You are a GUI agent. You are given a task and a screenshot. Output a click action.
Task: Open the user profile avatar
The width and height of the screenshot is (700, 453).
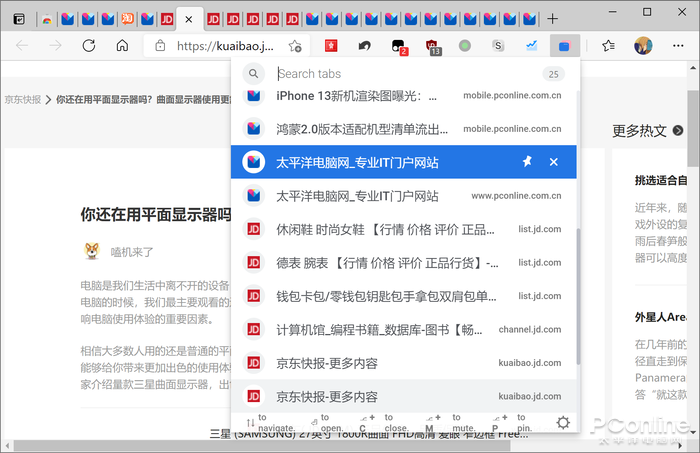(643, 46)
